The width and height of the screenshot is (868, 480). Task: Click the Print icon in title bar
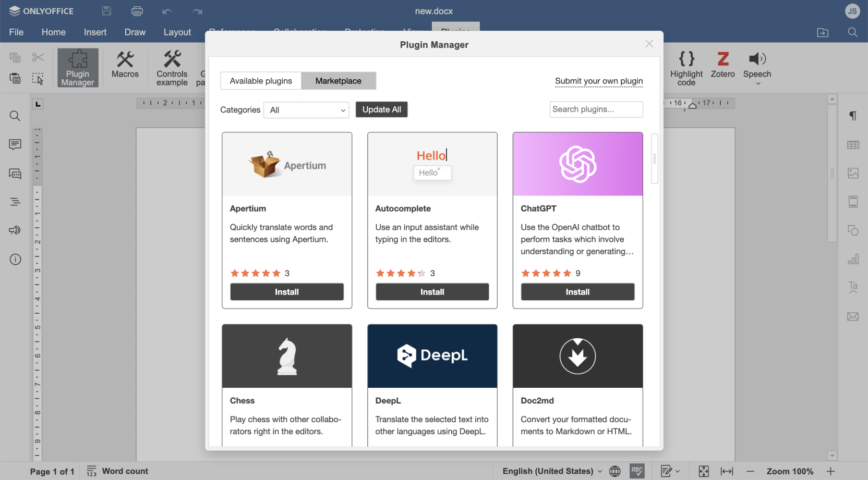pos(137,11)
